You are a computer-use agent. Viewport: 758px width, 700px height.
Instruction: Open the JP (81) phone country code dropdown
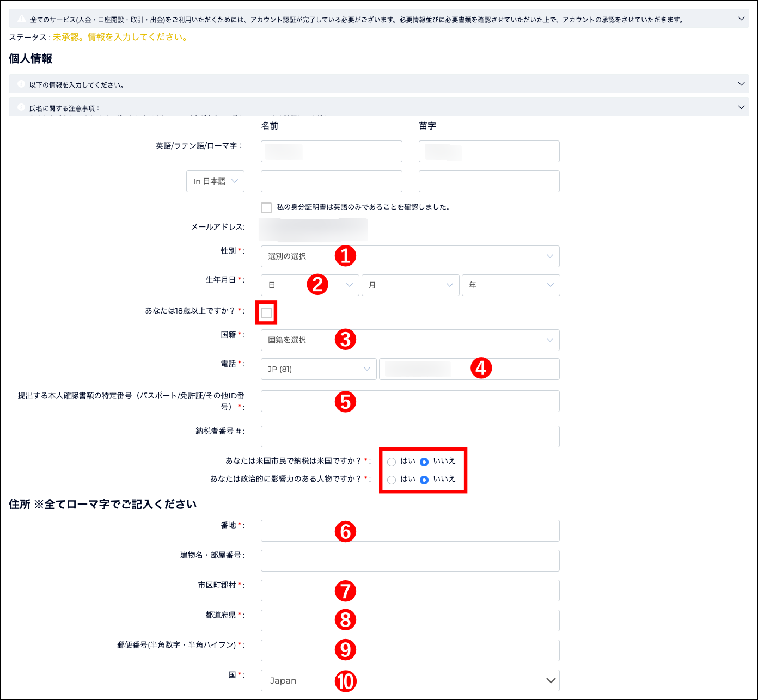319,369
